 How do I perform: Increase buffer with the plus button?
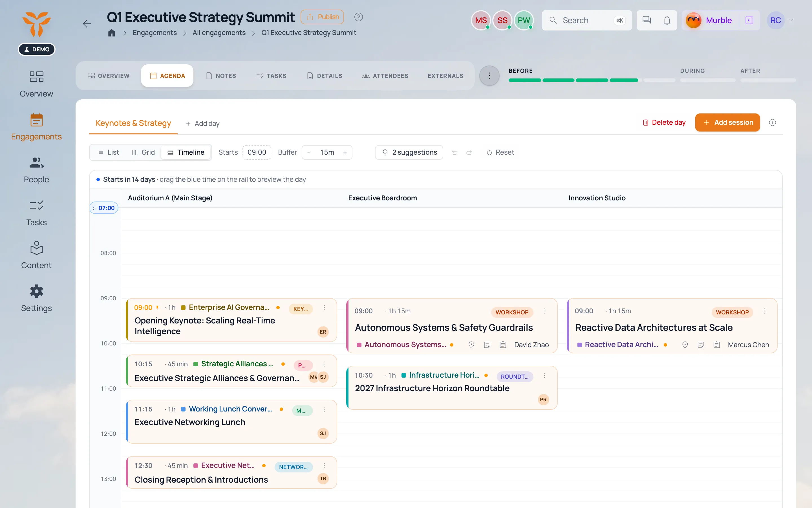tap(345, 152)
